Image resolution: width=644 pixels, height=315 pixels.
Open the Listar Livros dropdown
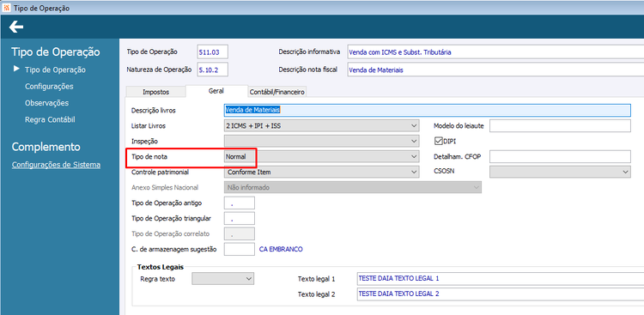321,125
